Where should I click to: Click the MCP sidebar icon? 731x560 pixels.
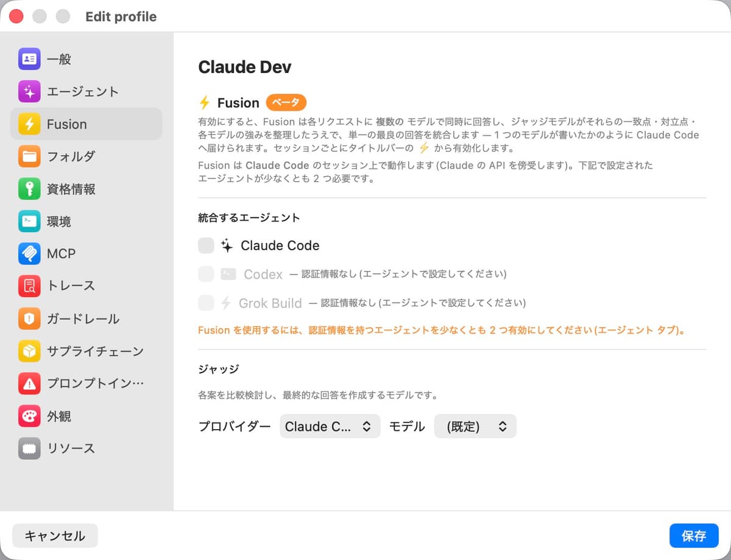pyautogui.click(x=29, y=253)
